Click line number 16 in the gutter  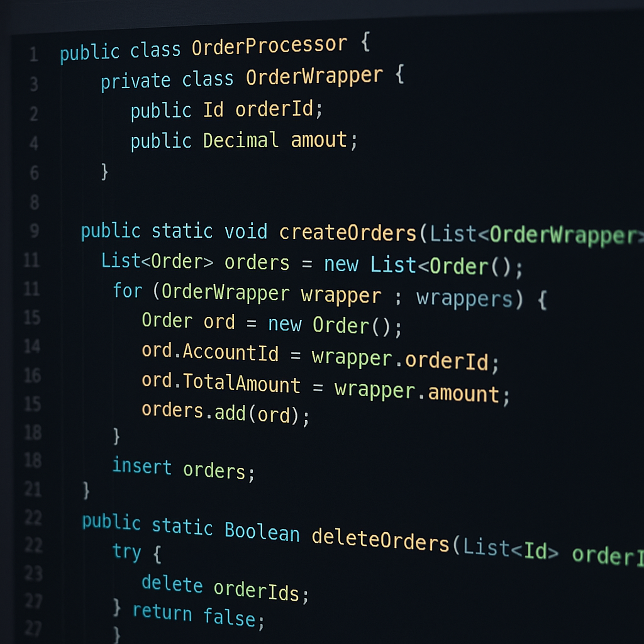pyautogui.click(x=33, y=376)
